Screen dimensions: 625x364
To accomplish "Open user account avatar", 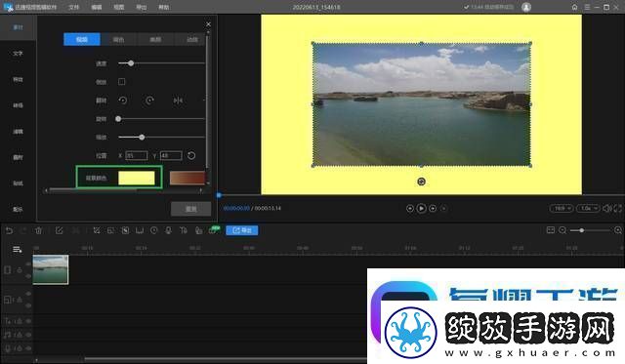I will tap(526, 7).
